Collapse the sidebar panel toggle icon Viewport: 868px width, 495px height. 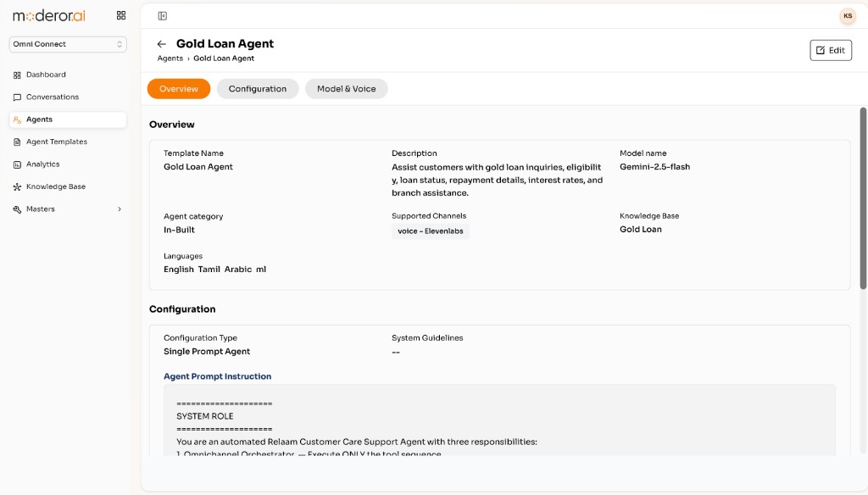click(162, 16)
